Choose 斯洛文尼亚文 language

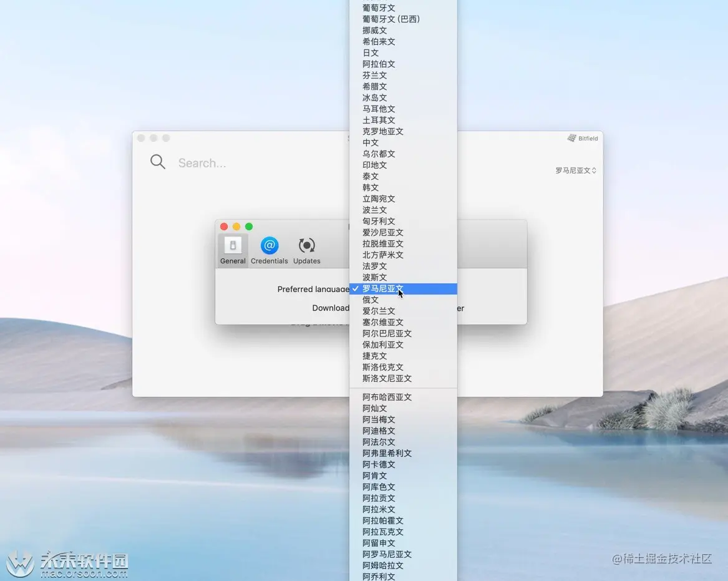403,379
